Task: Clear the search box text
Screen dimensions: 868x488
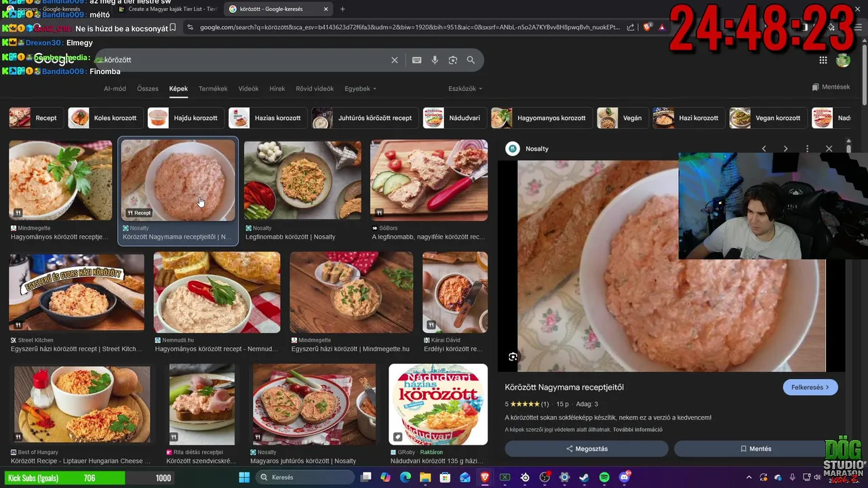Action: pyautogui.click(x=395, y=60)
